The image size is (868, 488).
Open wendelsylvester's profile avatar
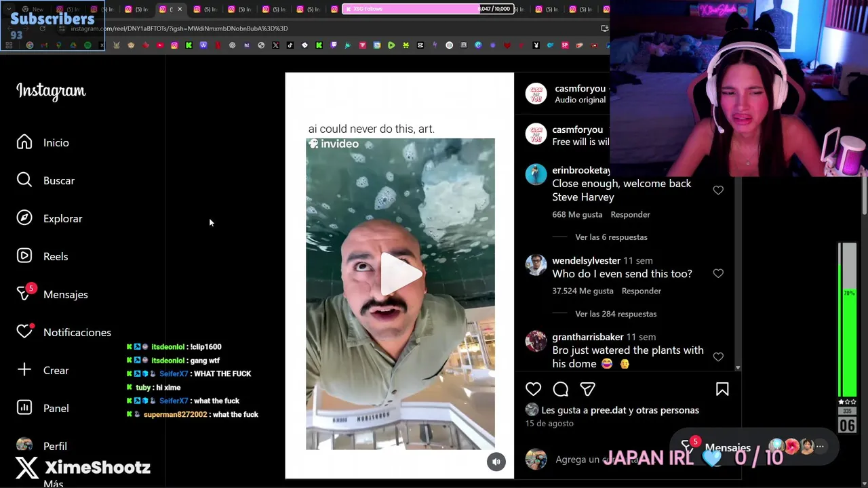click(536, 265)
